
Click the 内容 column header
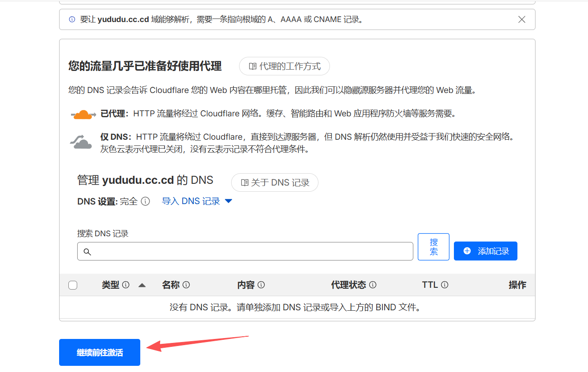(x=246, y=285)
